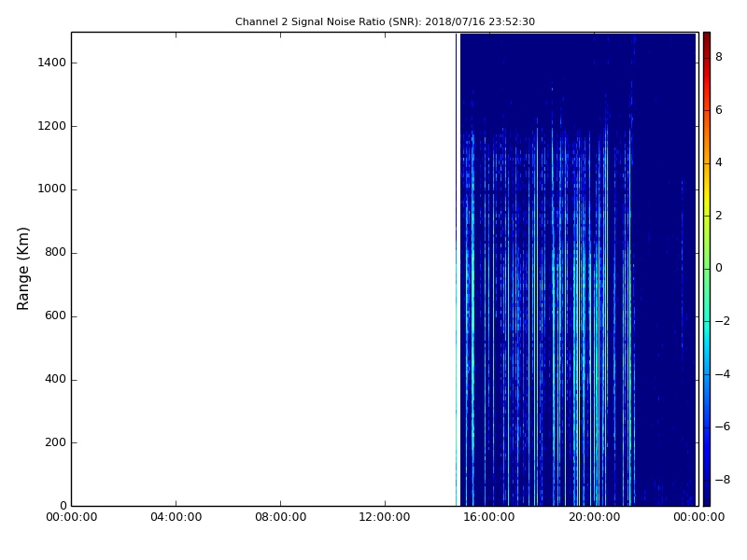Click the colorbar label 4
Screen dimensions: 747x560
(719, 162)
